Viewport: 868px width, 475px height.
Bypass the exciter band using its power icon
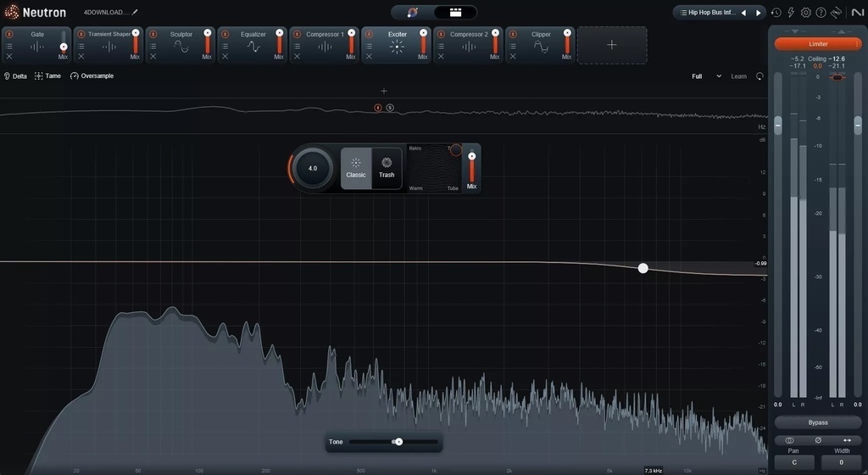point(377,108)
